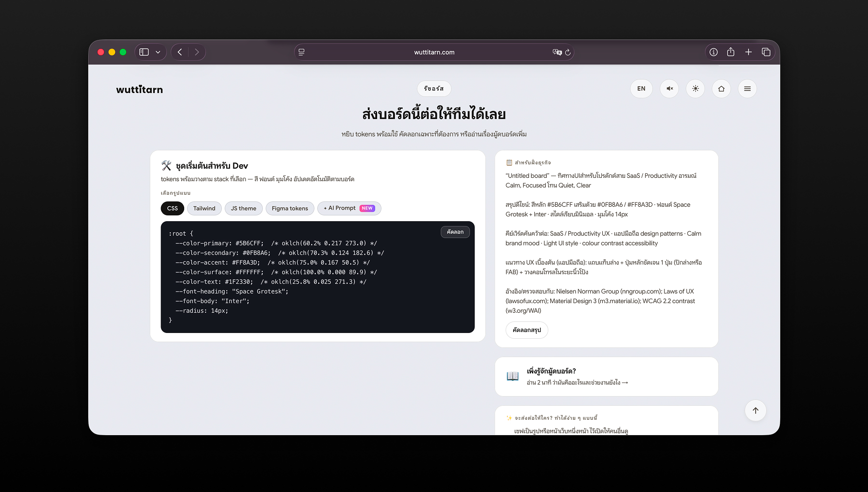Click the รีซอร์ส pill at top center
Image resolution: width=868 pixels, height=492 pixels.
[434, 89]
